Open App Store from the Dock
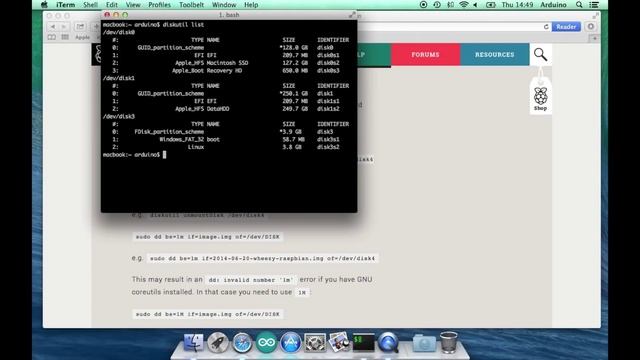 pyautogui.click(x=291, y=342)
